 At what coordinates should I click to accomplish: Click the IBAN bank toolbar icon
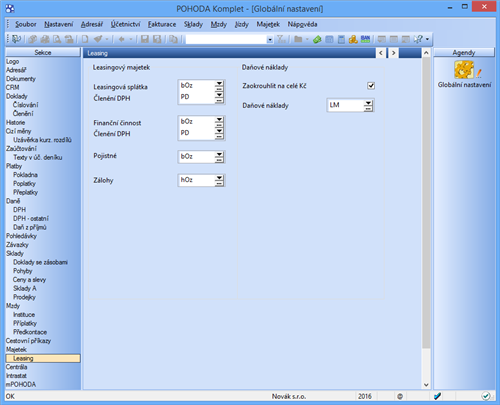(x=365, y=39)
